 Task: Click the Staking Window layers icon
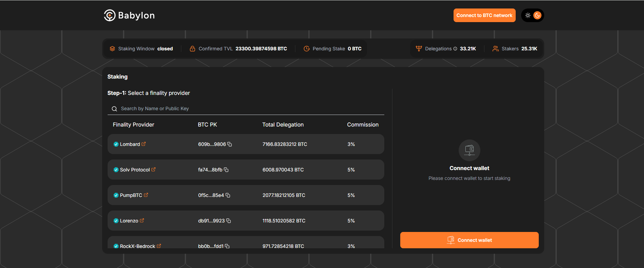(112, 49)
